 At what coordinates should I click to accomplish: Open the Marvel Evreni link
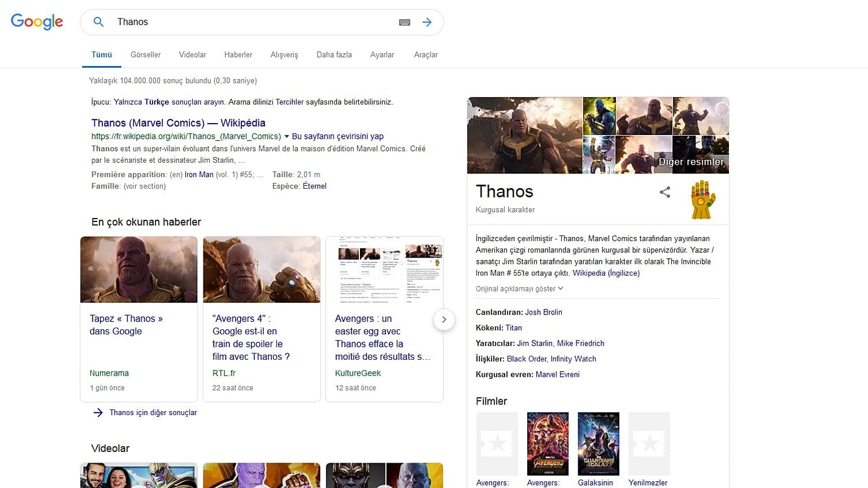pyautogui.click(x=557, y=374)
